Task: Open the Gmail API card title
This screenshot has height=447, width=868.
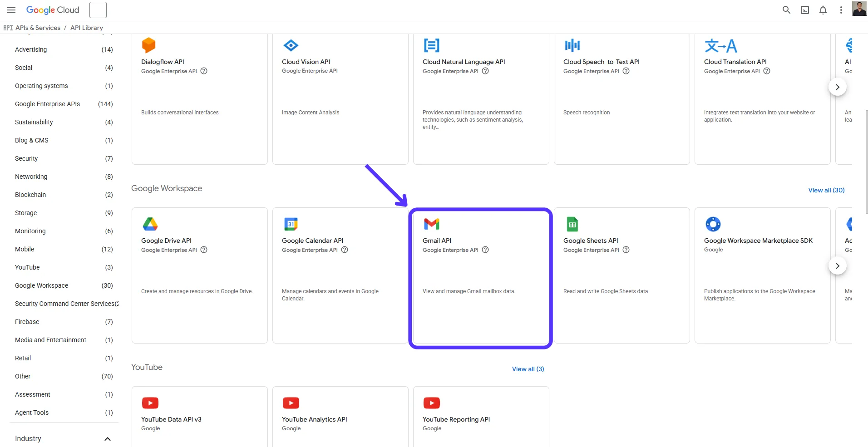Action: pyautogui.click(x=437, y=241)
